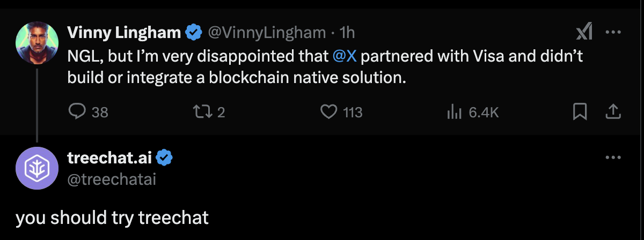Viewport: 644px width, 240px height.
Task: Click the Grok explain icon on Vinny's post
Action: point(584,33)
